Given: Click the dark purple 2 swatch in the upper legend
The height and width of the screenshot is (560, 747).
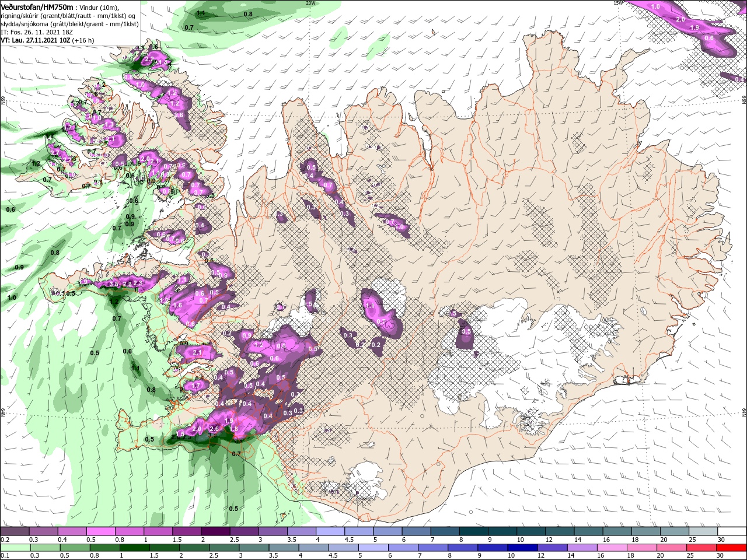Looking at the screenshot, I should coord(215,532).
